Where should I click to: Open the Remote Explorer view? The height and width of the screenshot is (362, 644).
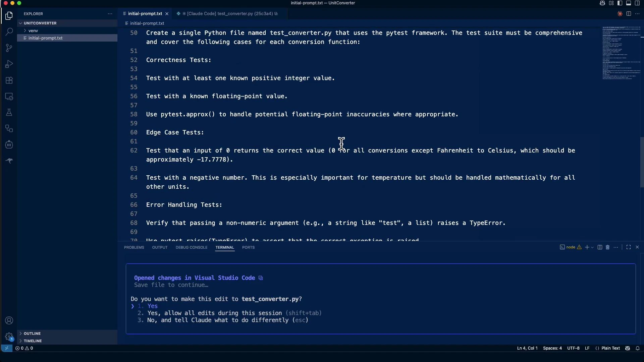[x=9, y=97]
